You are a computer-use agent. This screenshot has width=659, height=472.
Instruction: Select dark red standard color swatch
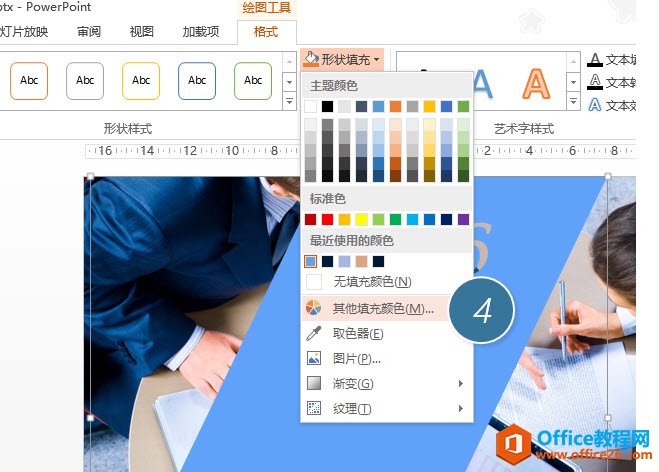click(310, 219)
